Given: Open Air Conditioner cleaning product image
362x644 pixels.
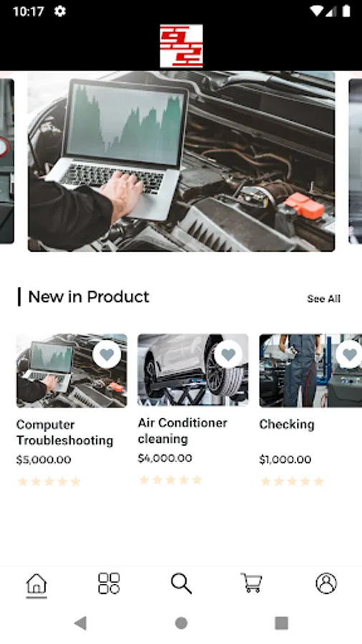Looking at the screenshot, I should (193, 370).
